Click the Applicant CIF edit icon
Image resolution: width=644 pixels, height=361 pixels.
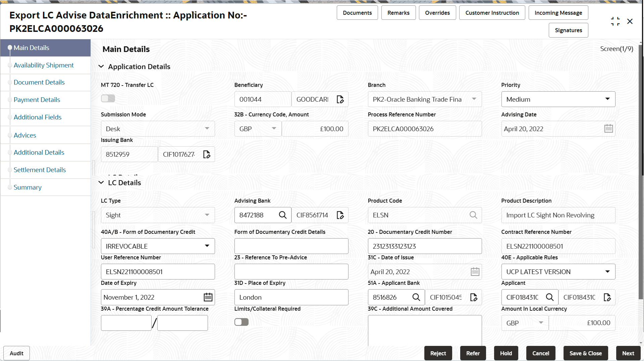tap(607, 297)
